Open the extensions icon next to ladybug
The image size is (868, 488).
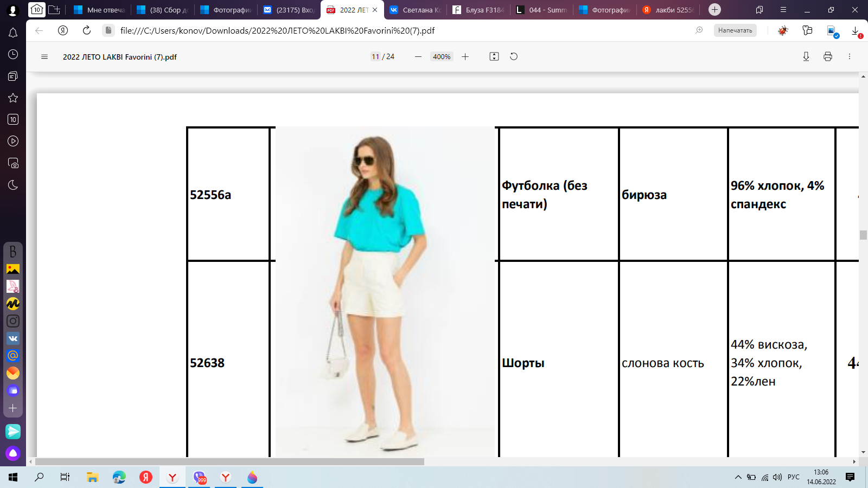click(807, 30)
